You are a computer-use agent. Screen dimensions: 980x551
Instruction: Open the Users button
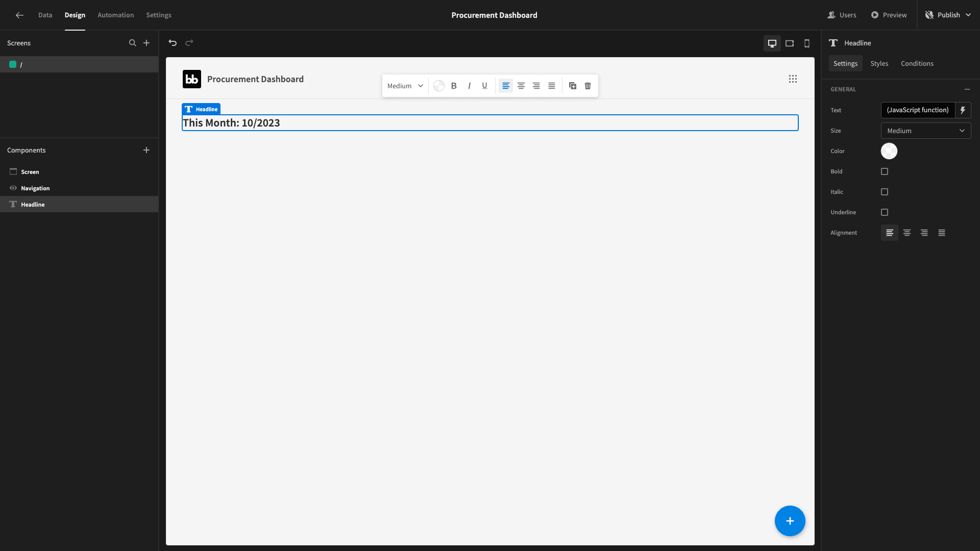[x=842, y=15]
